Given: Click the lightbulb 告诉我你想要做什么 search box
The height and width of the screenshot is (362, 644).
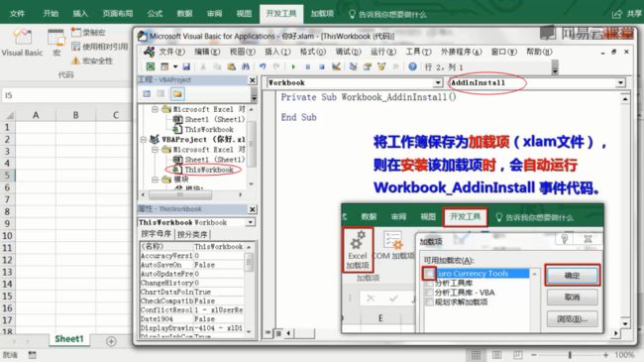Looking at the screenshot, I should coord(387,15).
